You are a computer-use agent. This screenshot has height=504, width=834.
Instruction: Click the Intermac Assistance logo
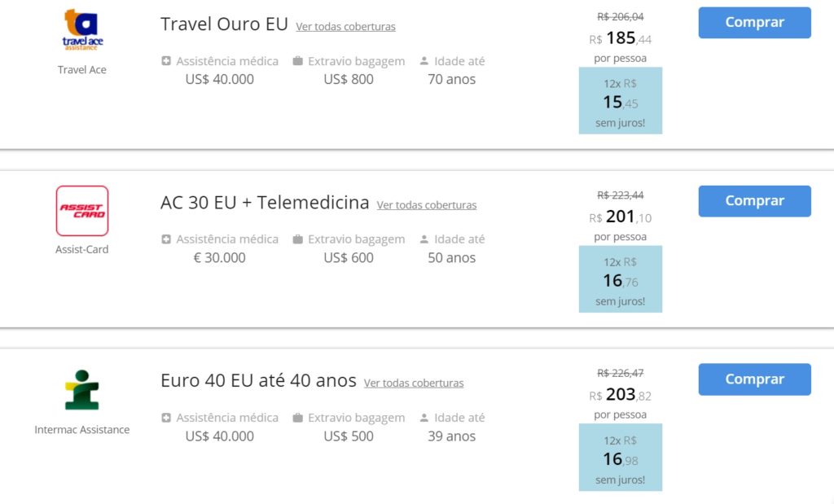tap(82, 390)
